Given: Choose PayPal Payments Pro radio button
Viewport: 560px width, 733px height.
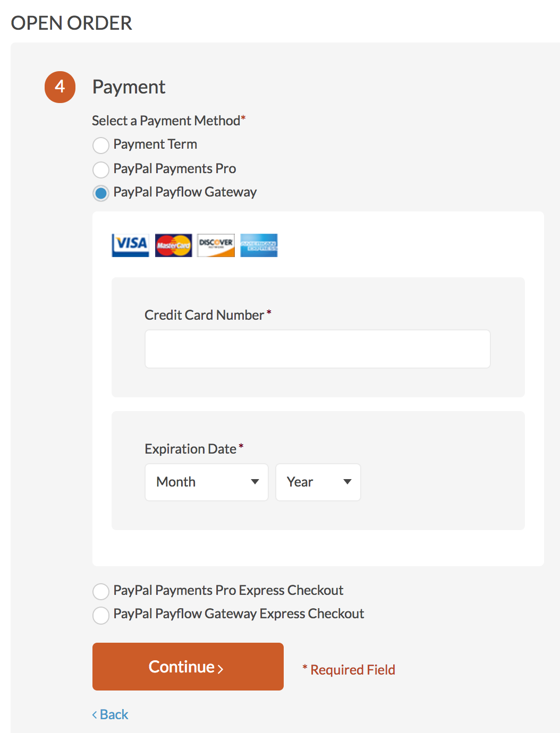Looking at the screenshot, I should coord(101,169).
